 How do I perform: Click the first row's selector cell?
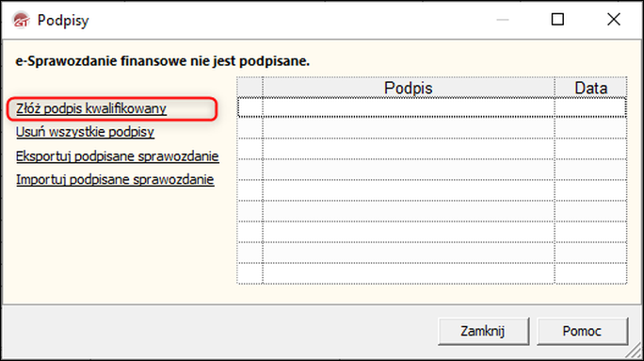click(250, 107)
